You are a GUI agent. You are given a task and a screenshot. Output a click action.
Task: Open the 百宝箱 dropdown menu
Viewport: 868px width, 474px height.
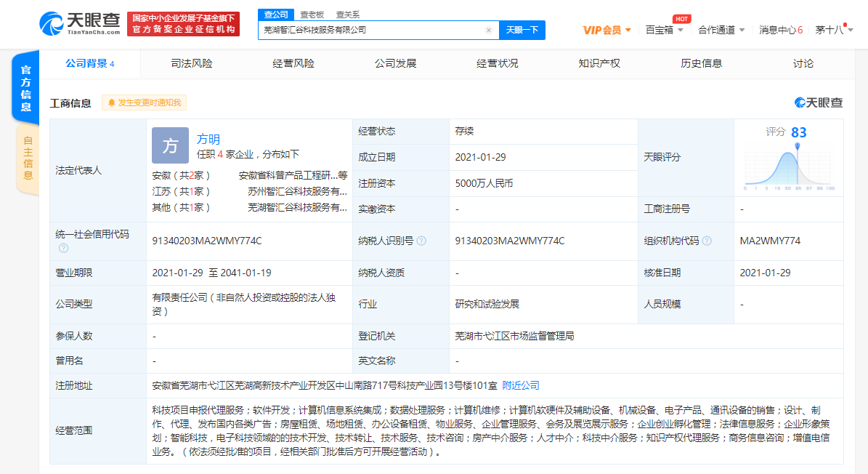[664, 30]
